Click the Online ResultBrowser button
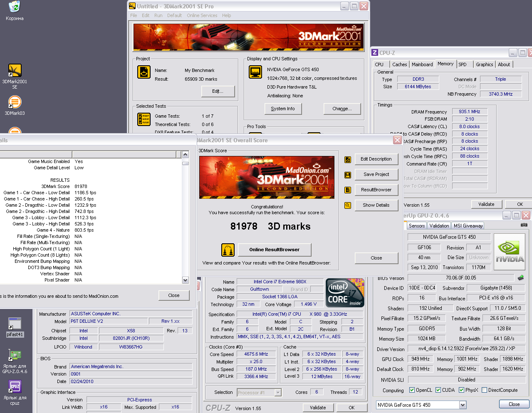This screenshot has height=413, width=532. coord(275,250)
